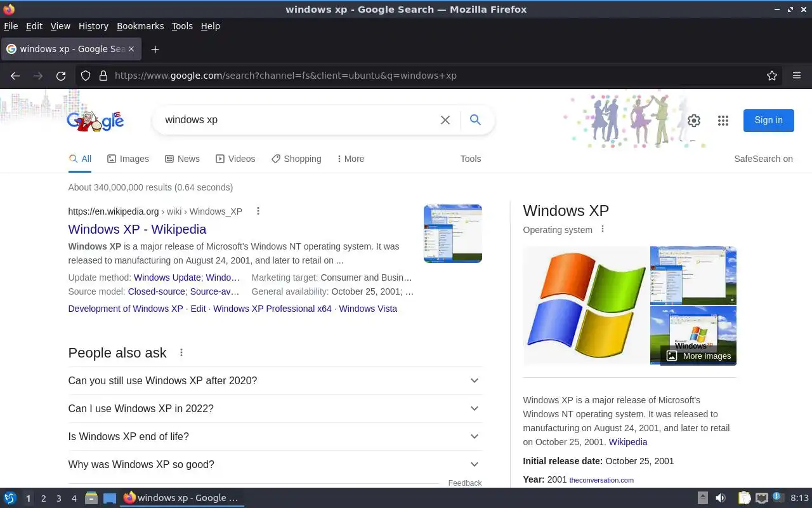Close the windows xp Google Search tab
Viewport: 812px width, 508px height.
click(131, 49)
